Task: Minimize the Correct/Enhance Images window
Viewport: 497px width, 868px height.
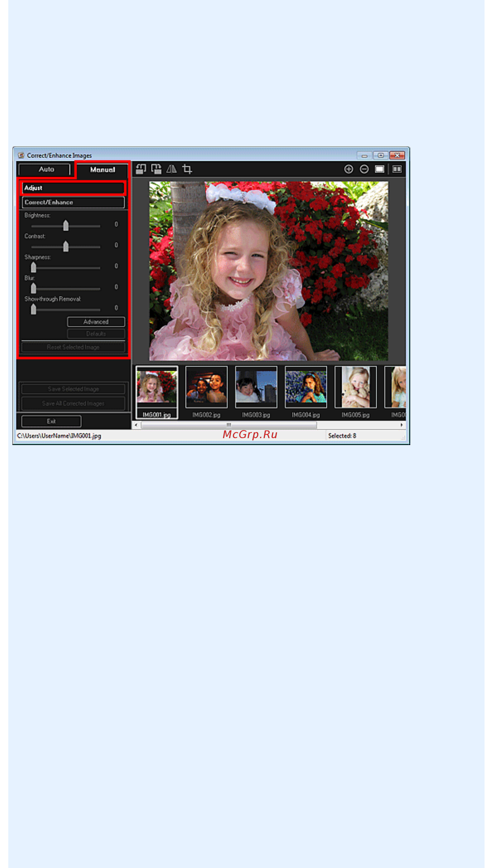Action: [x=364, y=156]
